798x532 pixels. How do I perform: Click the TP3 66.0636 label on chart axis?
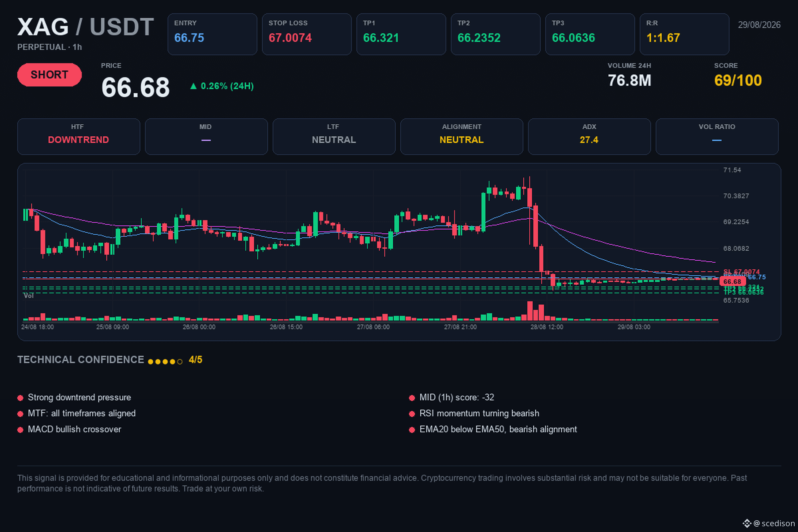coord(743,293)
